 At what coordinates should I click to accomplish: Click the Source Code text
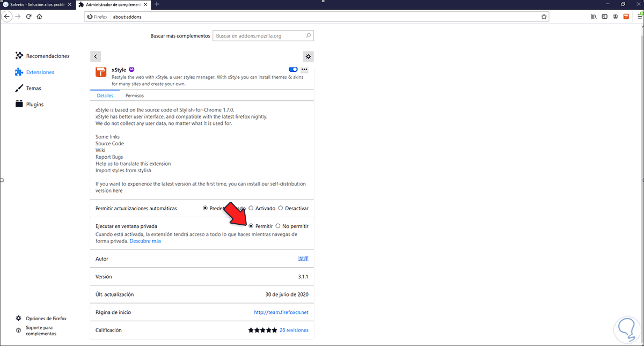tap(109, 143)
